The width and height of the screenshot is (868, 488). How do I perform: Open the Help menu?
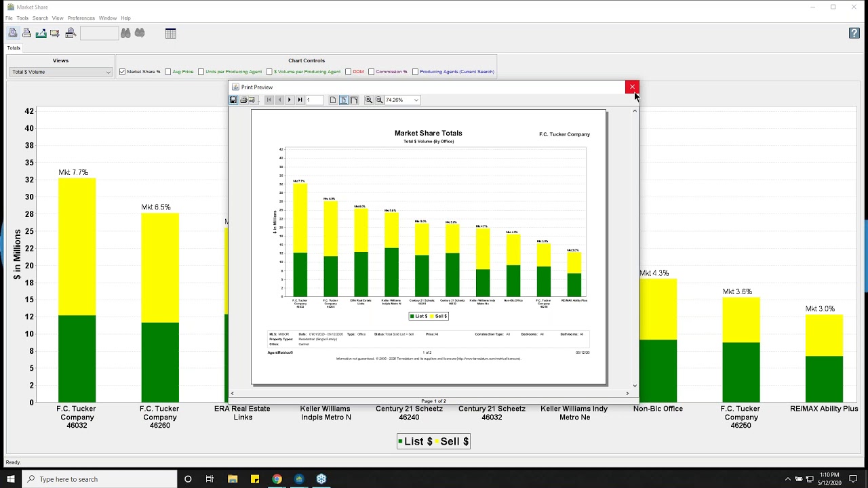[x=125, y=18]
